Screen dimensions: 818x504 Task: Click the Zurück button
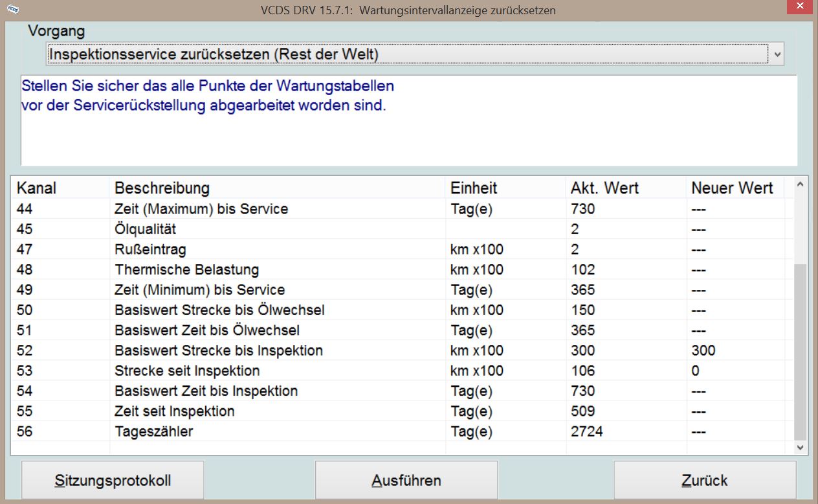coord(705,481)
